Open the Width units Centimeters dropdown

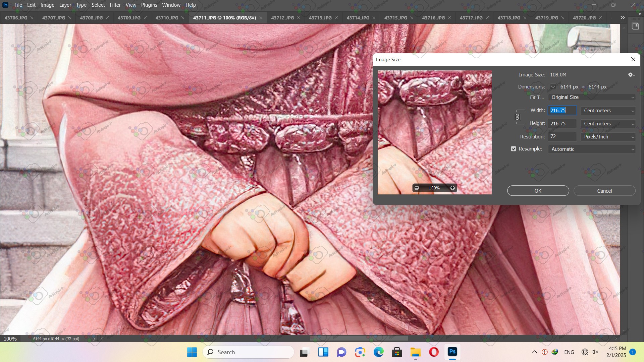[x=608, y=111]
